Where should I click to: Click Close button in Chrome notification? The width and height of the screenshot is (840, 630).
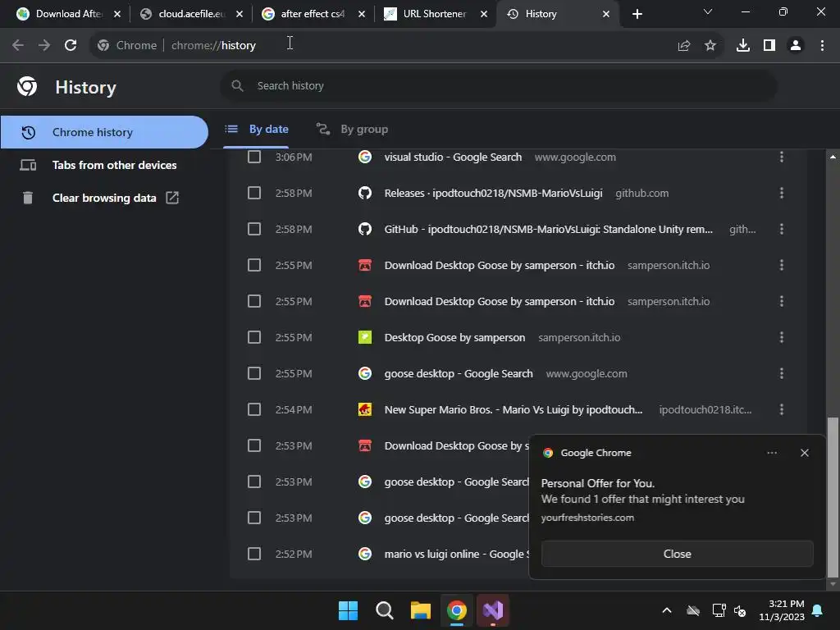[x=677, y=554]
